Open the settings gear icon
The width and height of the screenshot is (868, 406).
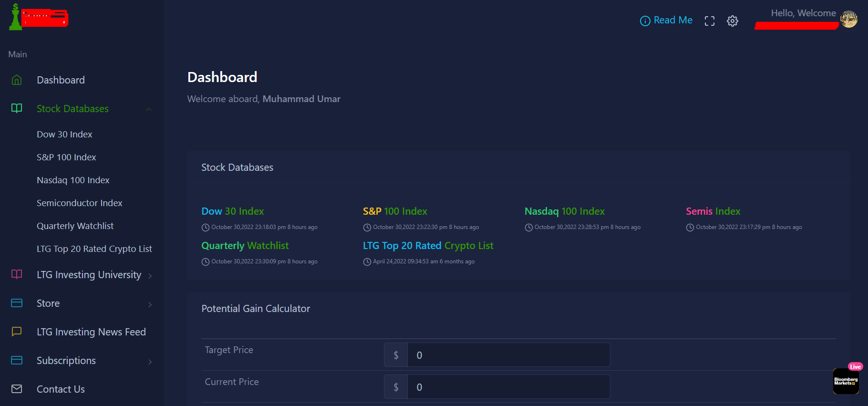pos(732,21)
